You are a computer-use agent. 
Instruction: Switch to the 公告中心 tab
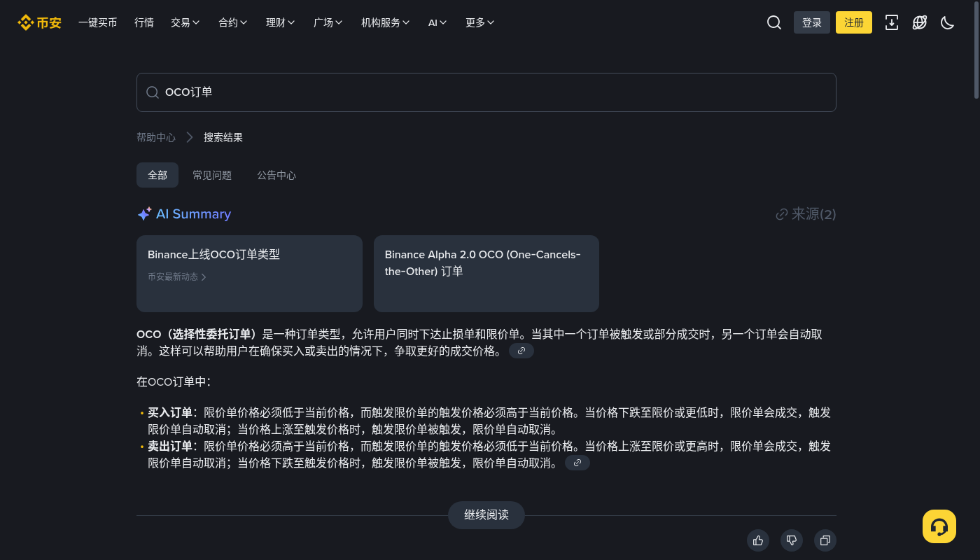point(276,175)
